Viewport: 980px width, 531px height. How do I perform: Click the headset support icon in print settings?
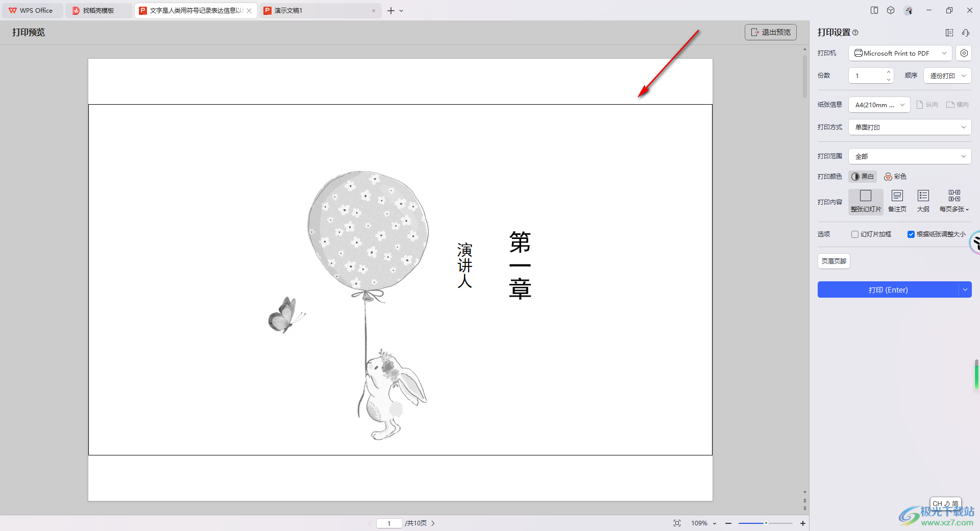(966, 33)
